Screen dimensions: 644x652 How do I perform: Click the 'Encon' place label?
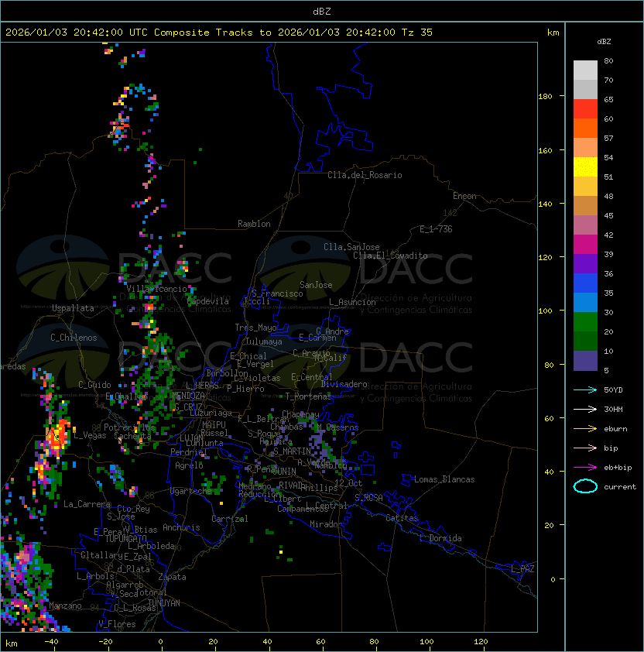(464, 196)
